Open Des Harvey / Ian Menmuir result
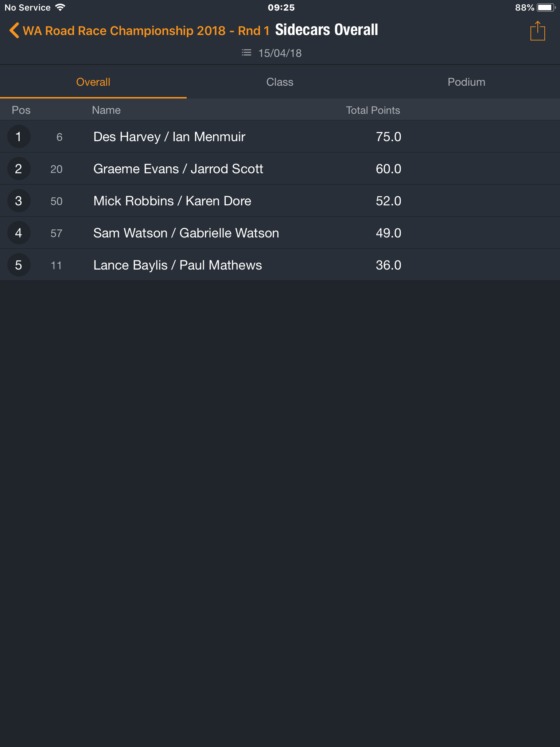 (280, 136)
